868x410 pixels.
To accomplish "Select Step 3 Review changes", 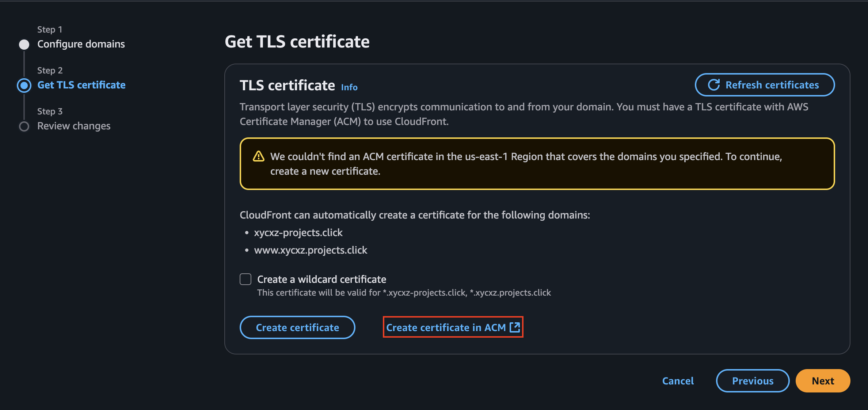I will tap(73, 126).
